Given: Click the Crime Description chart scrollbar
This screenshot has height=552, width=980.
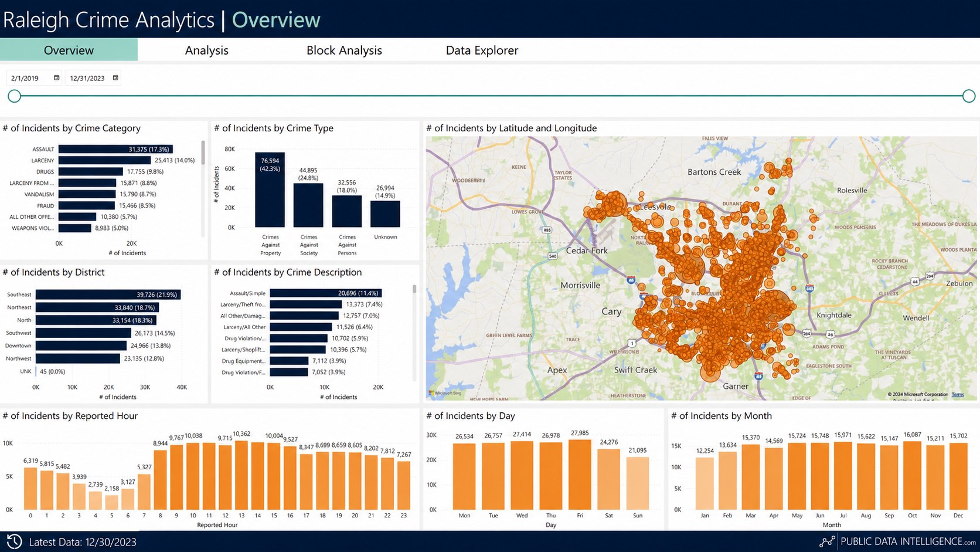Looking at the screenshot, I should click(x=414, y=289).
